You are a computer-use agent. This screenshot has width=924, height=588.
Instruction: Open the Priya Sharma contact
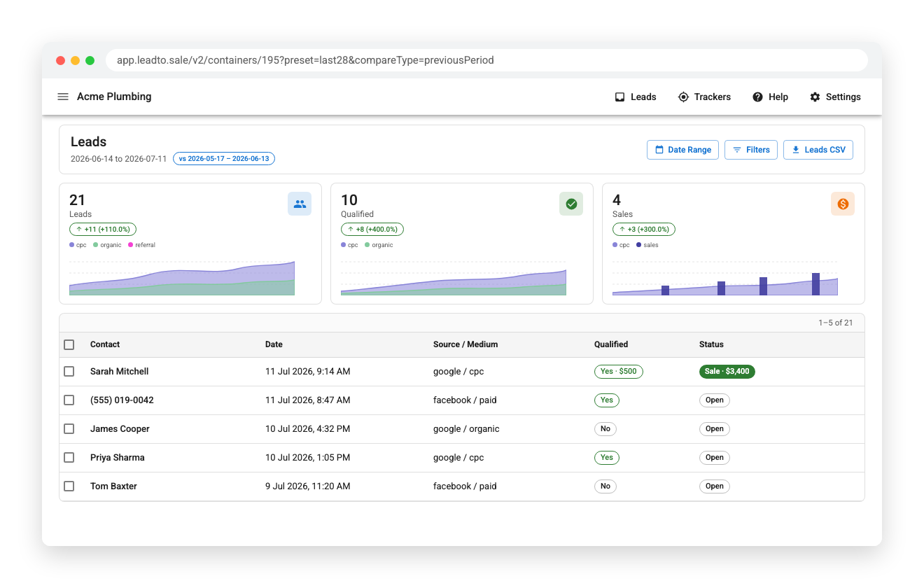[x=118, y=458]
